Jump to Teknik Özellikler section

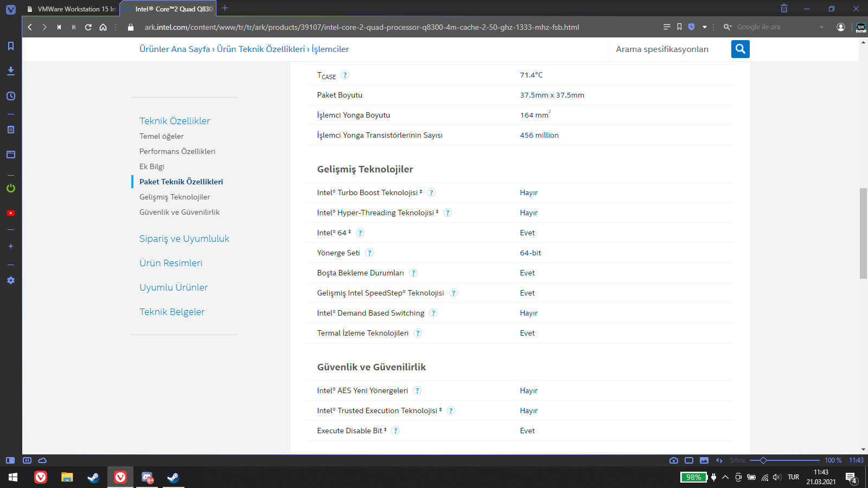[175, 121]
